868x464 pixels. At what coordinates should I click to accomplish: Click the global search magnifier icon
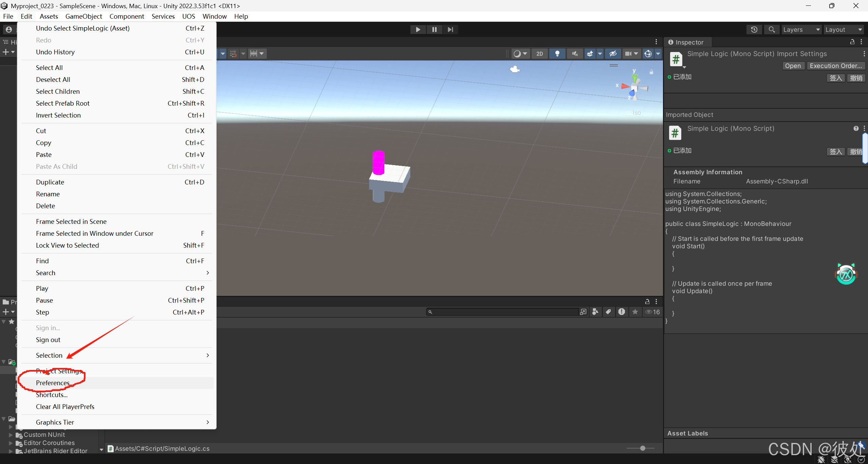pos(772,30)
